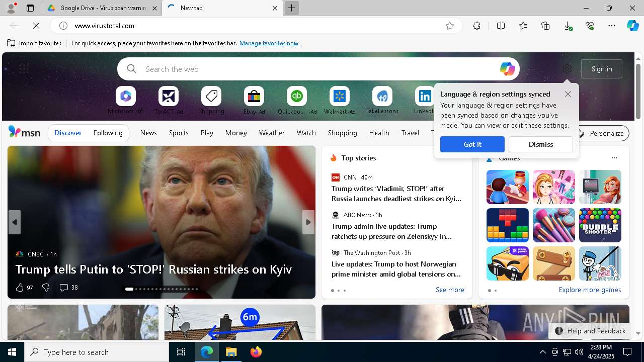This screenshot has width=644, height=362.
Task: Open a new browser tab
Action: 291,8
